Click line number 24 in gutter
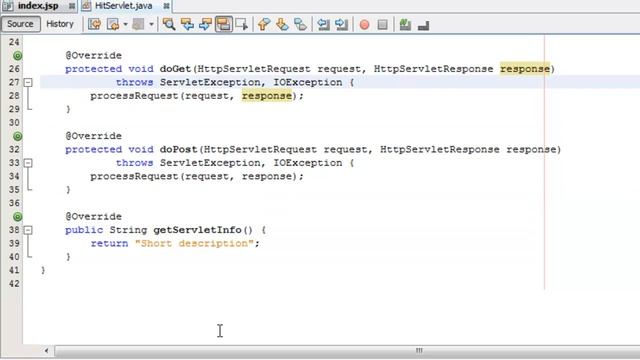Viewport: 640px width, 360px height. tap(14, 42)
